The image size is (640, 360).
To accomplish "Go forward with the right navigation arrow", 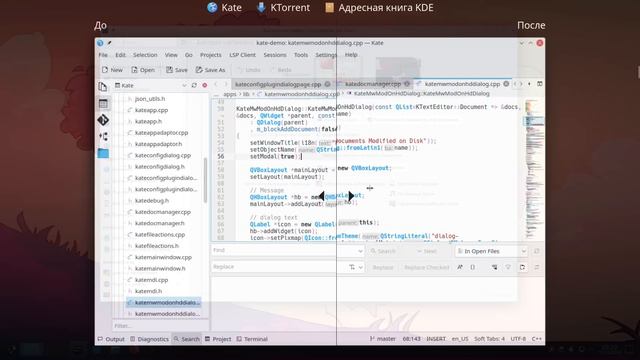I will pyautogui.click(x=226, y=84).
